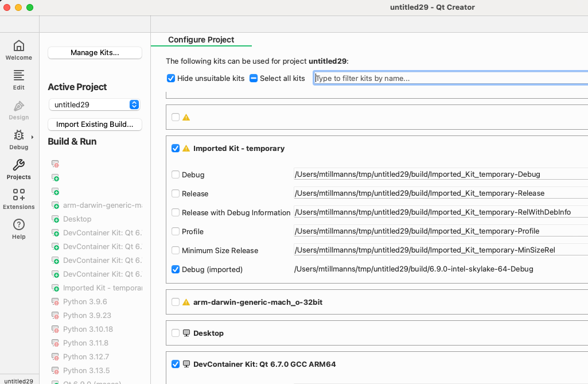Uncheck the Debug (imported) configuration

point(175,270)
